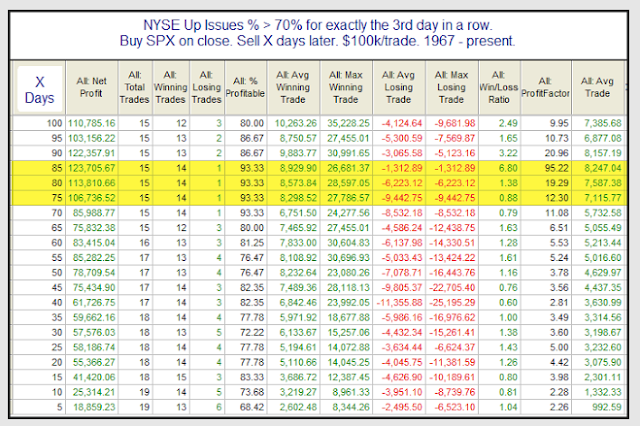Image resolution: width=640 pixels, height=426 pixels.
Task: Click the All: Avg Trade header
Action: pyautogui.click(x=598, y=88)
